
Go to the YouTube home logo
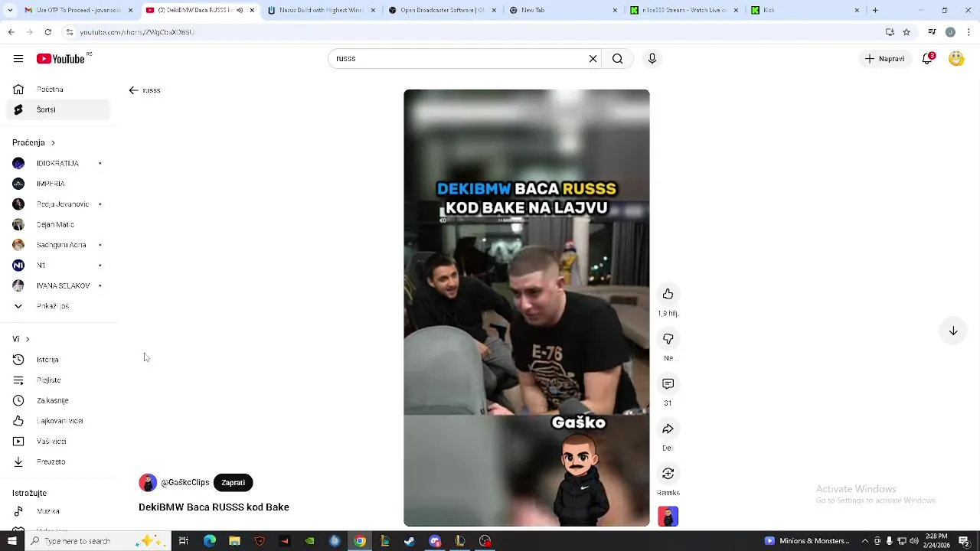pos(61,59)
